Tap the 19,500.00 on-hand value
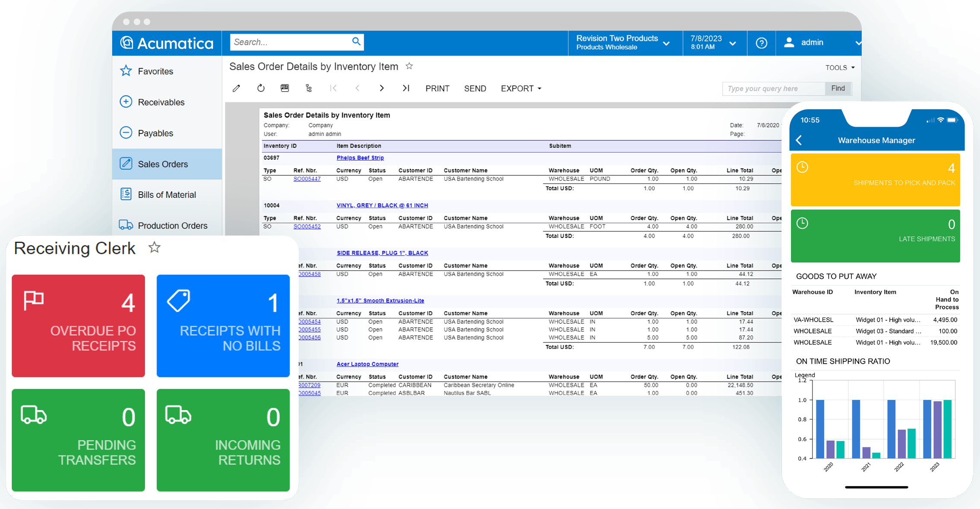 [x=943, y=342]
